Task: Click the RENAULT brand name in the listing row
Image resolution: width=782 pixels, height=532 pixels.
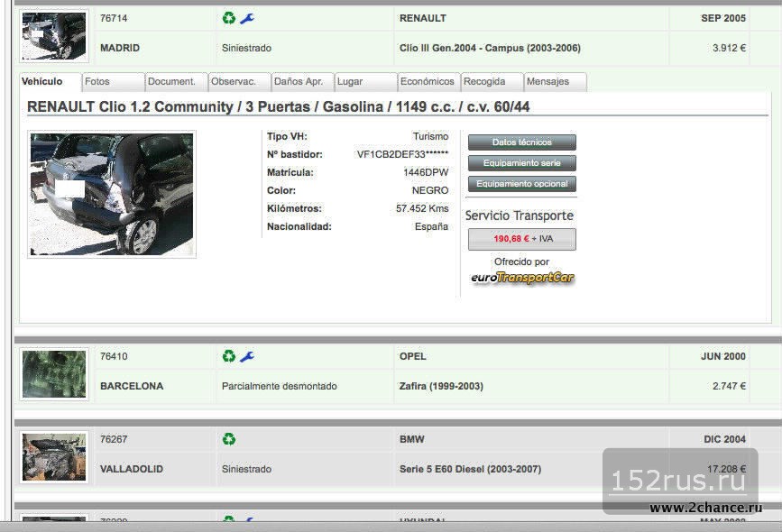Action: point(422,18)
